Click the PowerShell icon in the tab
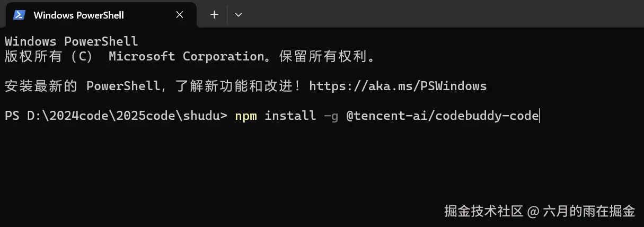Viewport: 644px width, 227px height. click(x=20, y=15)
